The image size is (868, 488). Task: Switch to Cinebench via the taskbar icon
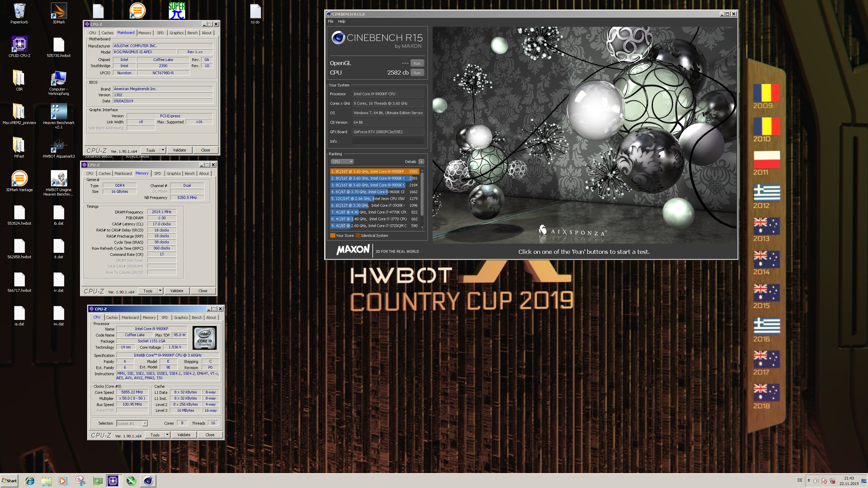point(148,481)
